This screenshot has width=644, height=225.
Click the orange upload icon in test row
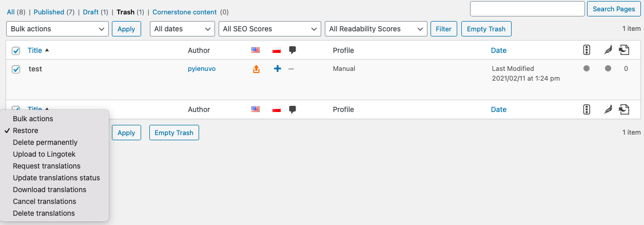click(256, 69)
